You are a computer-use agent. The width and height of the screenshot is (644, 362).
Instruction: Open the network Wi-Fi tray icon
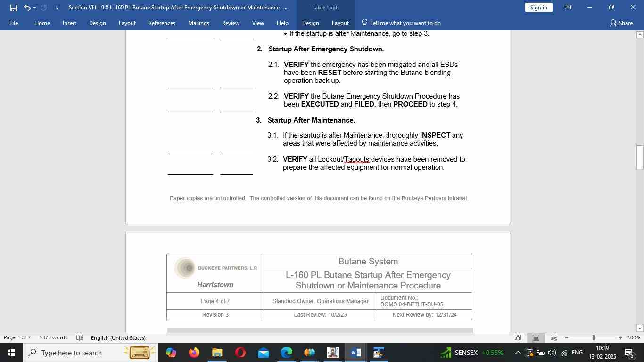click(564, 353)
